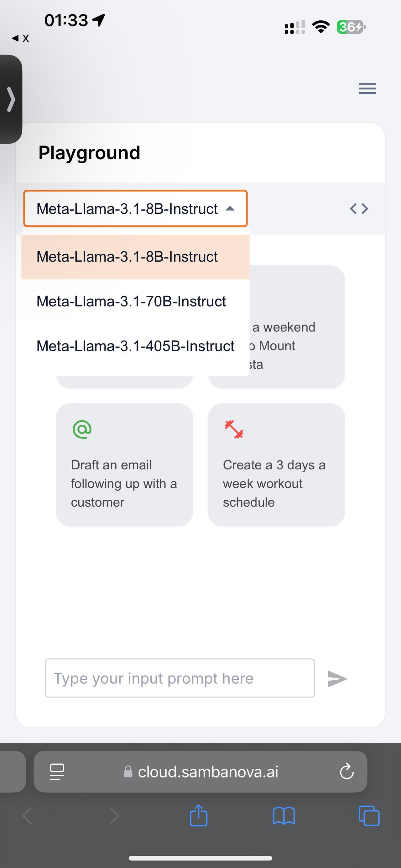
Task: Send the prompt with arrow icon
Action: click(337, 679)
